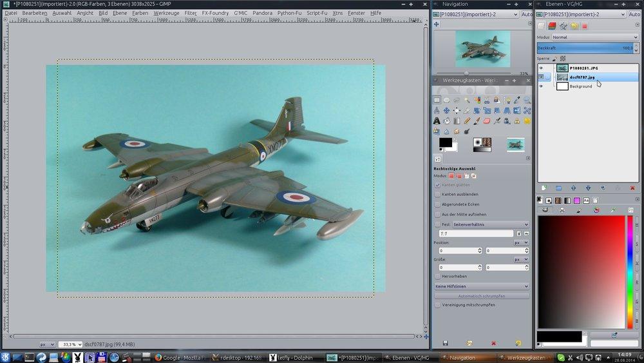Select the Text tool
Image resolution: width=644 pixels, height=363 pixels.
[x=437, y=121]
